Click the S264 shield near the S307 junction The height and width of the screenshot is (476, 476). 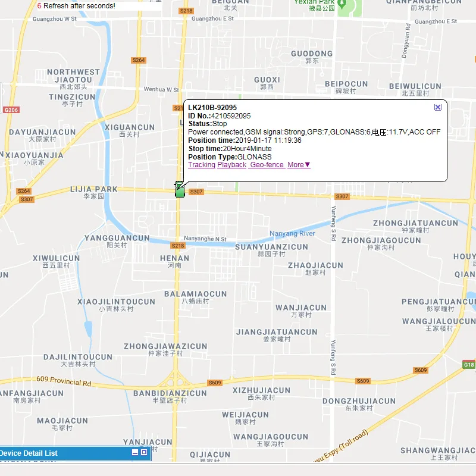click(24, 191)
